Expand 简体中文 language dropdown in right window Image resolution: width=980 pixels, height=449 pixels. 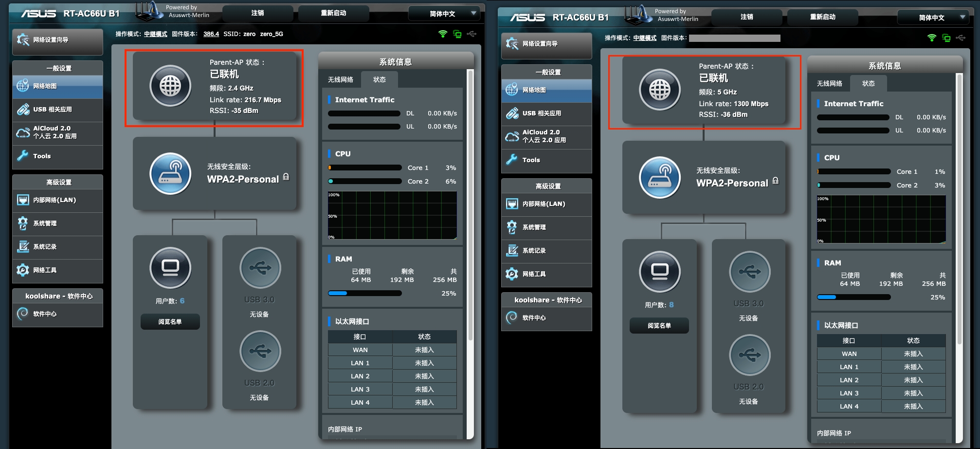(x=934, y=18)
